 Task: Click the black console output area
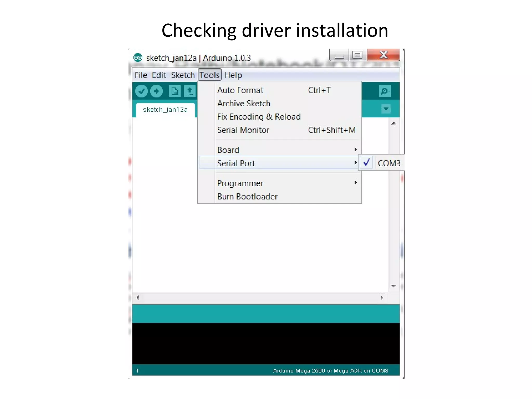(266, 343)
